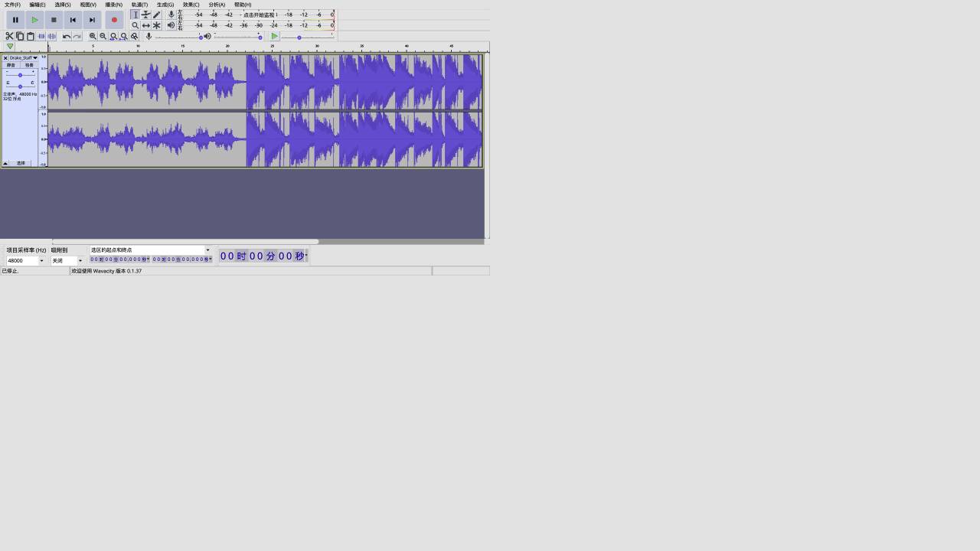Click the track gain slider
Screen dimensions: 980x551
tap(20, 75)
